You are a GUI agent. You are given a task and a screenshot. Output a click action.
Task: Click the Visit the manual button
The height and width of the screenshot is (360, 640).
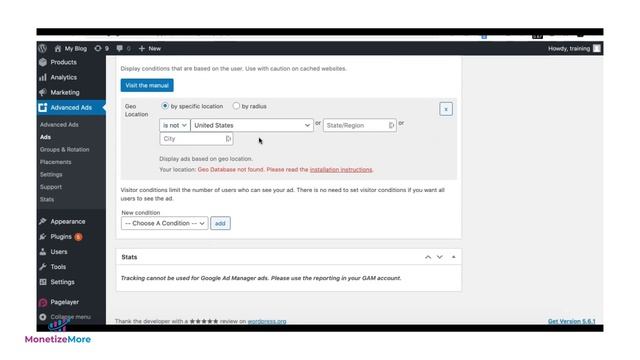click(x=147, y=85)
